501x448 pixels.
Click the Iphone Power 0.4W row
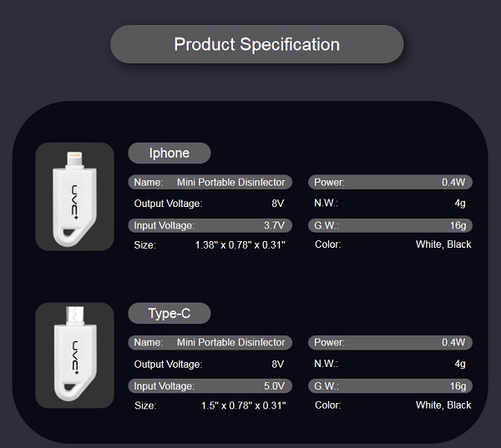tap(390, 182)
